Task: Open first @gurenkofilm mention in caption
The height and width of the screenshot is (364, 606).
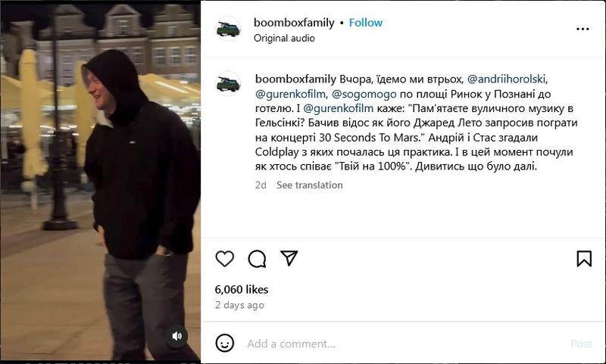Action: tap(290, 94)
